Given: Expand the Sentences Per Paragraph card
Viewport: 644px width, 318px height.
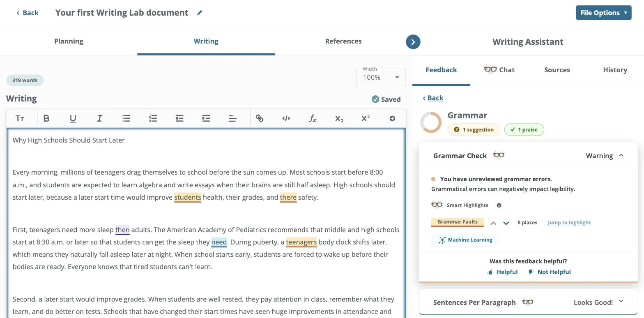Looking at the screenshot, I should 621,301.
